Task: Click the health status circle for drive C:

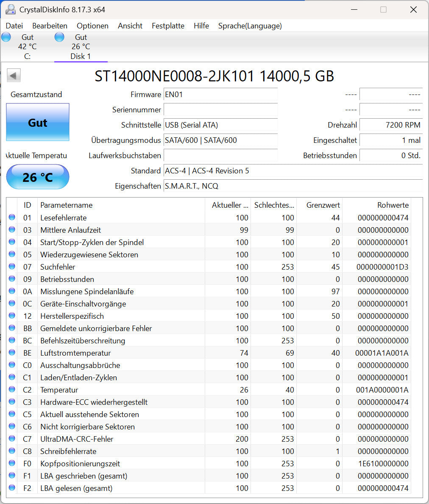Action: (x=6, y=37)
